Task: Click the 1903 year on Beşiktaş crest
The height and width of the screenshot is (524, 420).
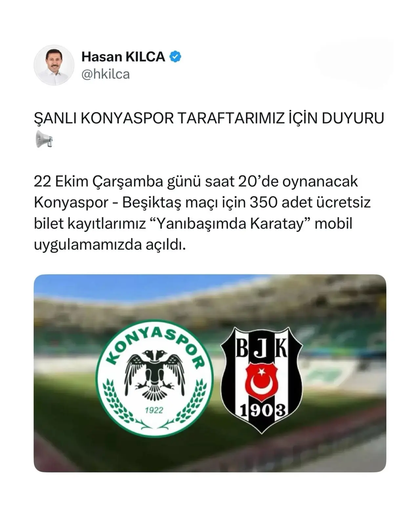Action: (262, 410)
